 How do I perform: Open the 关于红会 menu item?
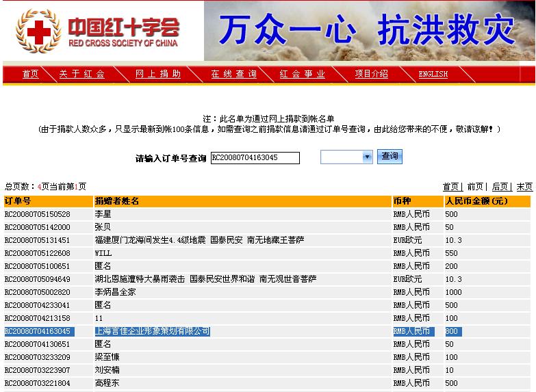(81, 74)
